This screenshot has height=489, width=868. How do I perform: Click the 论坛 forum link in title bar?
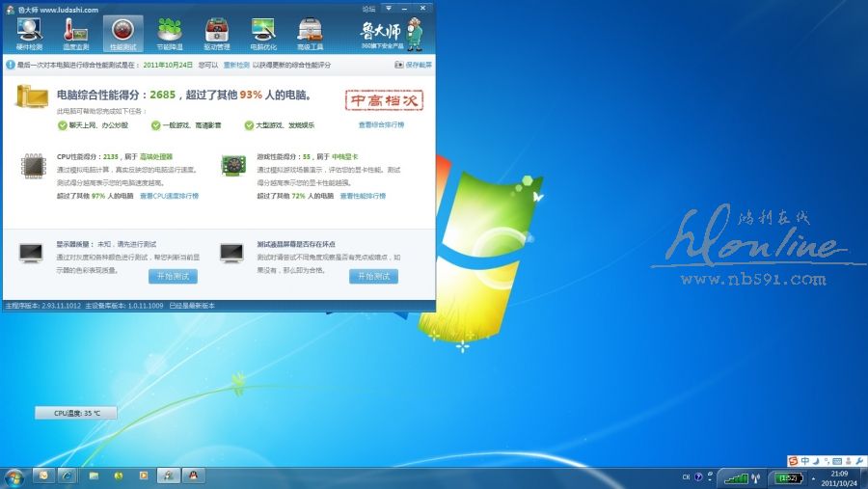(x=368, y=9)
